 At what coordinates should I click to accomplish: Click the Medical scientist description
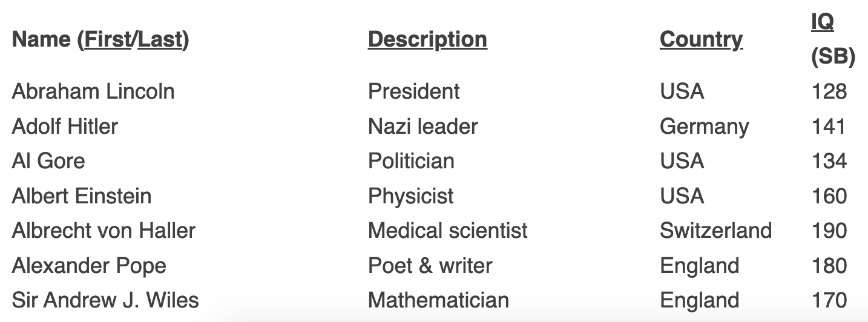pos(447,231)
